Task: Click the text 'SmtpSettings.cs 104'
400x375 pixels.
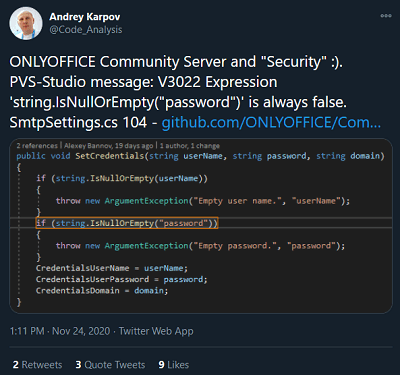Action: coord(78,123)
